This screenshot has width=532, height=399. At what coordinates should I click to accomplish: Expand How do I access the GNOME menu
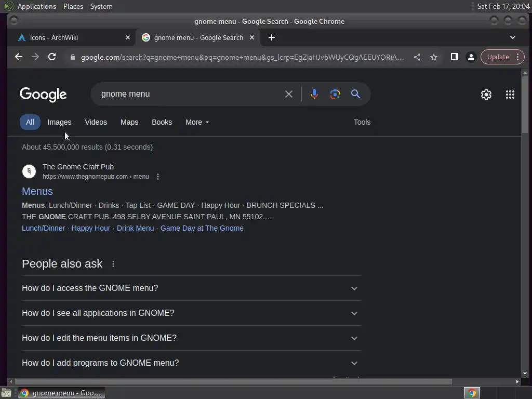coord(191,288)
